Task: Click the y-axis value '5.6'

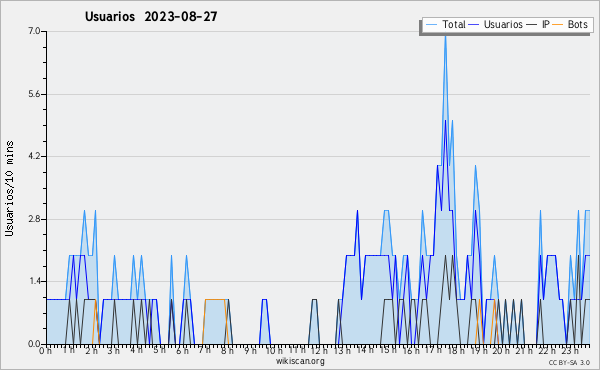Action: point(34,94)
